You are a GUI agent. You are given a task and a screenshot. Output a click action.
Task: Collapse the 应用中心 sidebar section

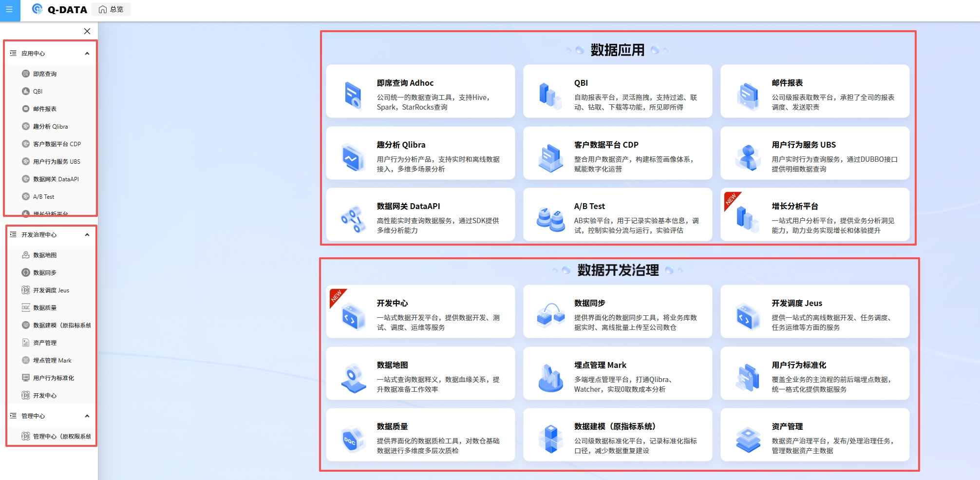[x=87, y=54]
